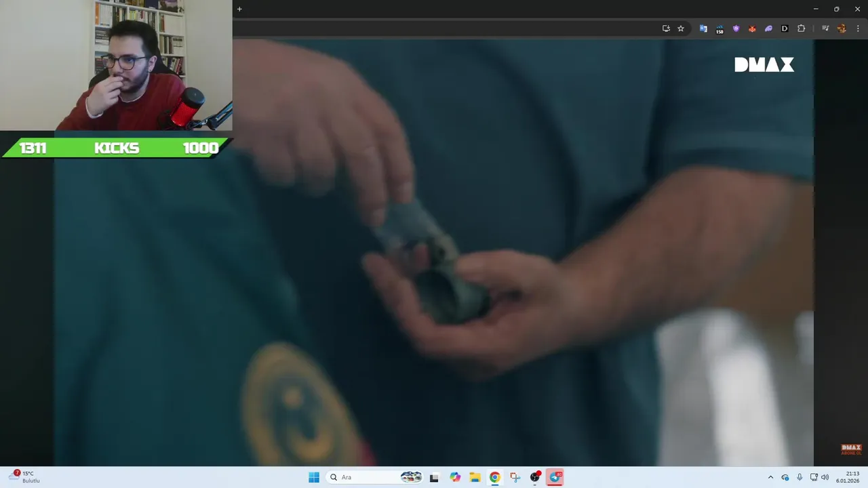Open OBS Studio from the taskbar
868x488 pixels.
[x=535, y=477]
